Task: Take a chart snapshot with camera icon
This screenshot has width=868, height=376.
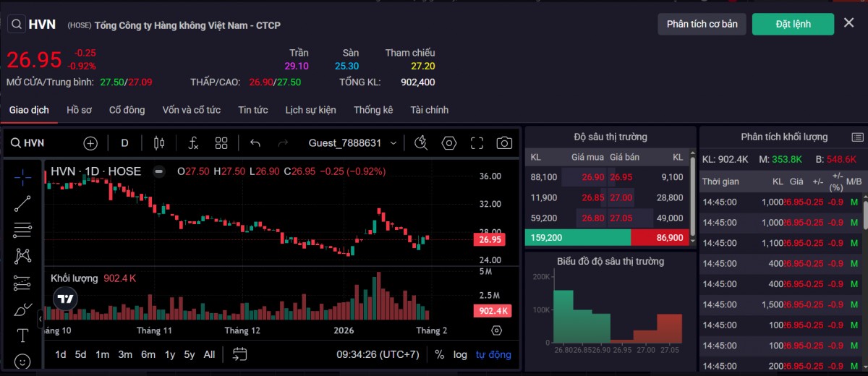Action: 504,143
